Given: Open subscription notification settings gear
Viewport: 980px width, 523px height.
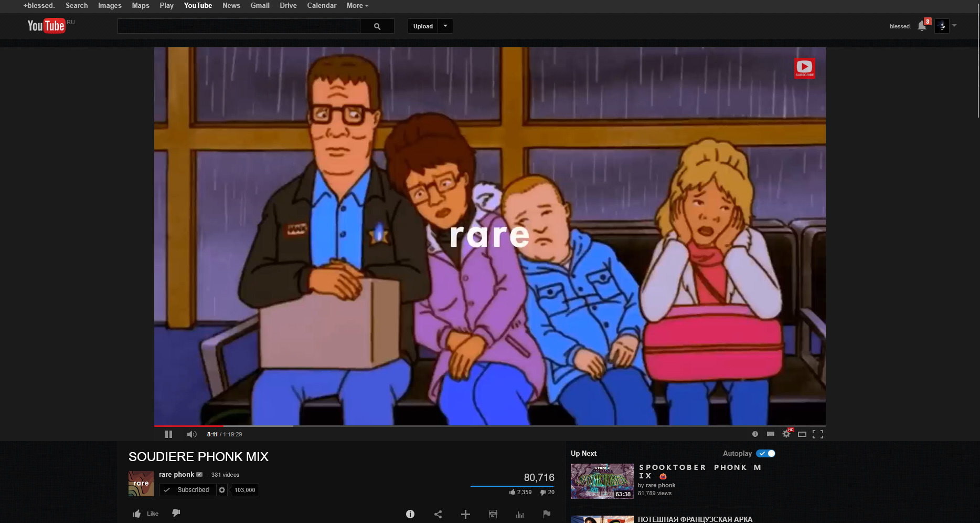Looking at the screenshot, I should (x=222, y=490).
